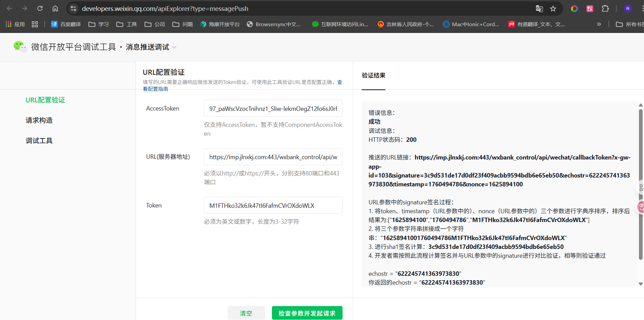Click the HTTP状态码 200 value

point(411,140)
